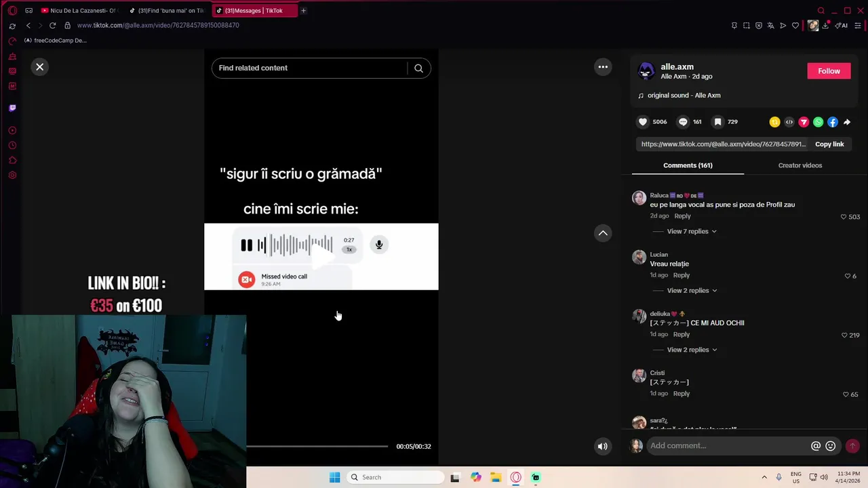This screenshot has width=868, height=488.
Task: Expand 2 replies under Lucian's comment
Action: pyautogui.click(x=691, y=290)
